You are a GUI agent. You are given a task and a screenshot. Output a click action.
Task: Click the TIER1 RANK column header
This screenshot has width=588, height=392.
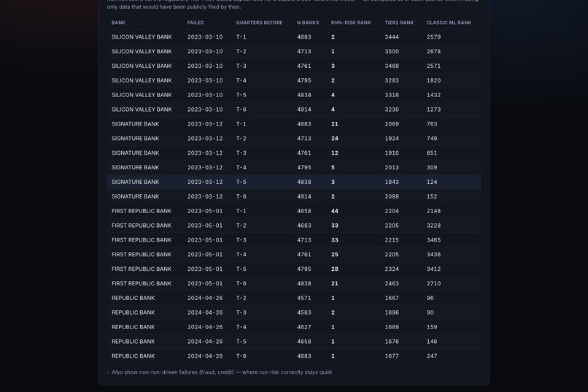coord(399,23)
